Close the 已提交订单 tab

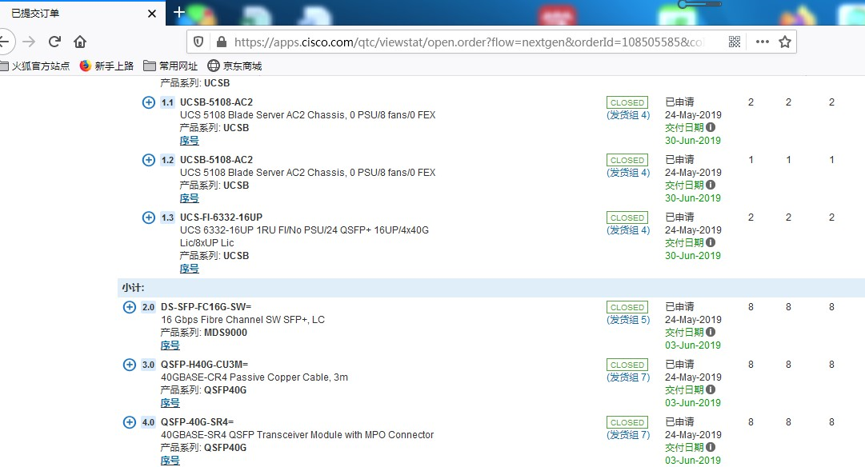[152, 13]
